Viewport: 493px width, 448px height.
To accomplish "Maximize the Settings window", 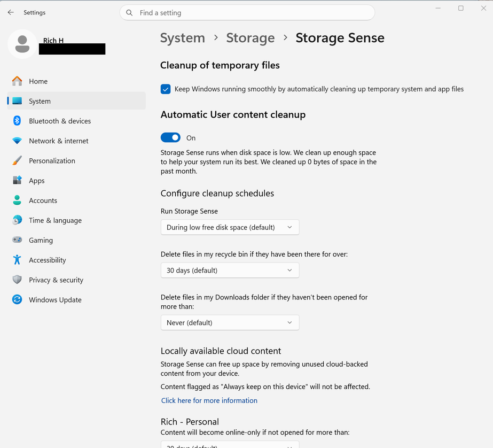I will pos(461,8).
